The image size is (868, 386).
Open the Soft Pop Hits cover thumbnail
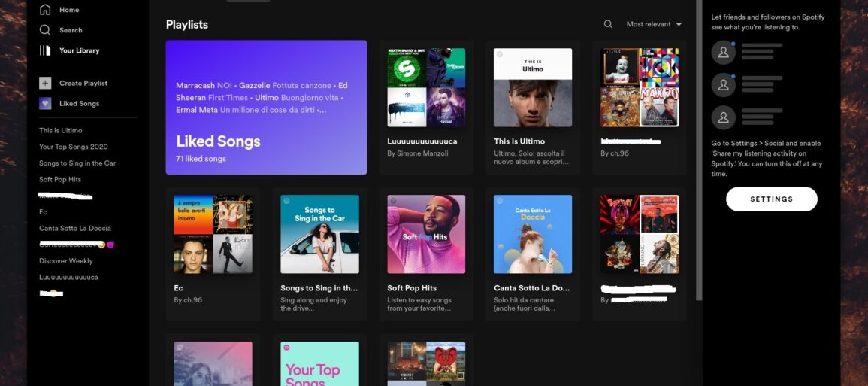coord(426,234)
